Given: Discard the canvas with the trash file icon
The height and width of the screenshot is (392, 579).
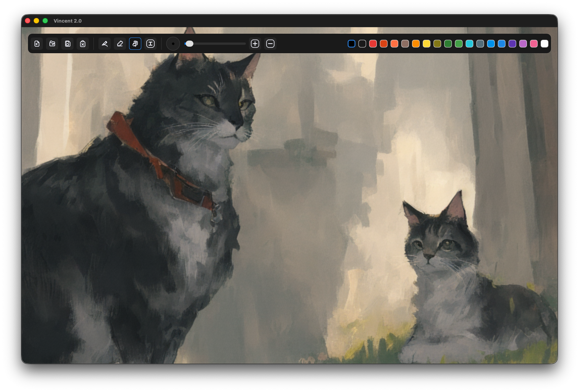Looking at the screenshot, I should click(x=83, y=44).
